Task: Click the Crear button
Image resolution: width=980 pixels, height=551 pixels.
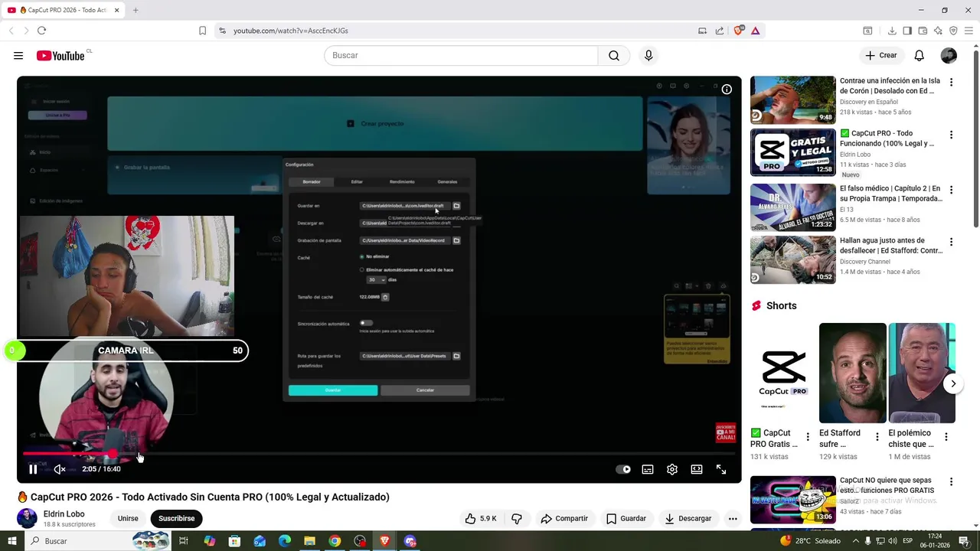Action: 880,55
